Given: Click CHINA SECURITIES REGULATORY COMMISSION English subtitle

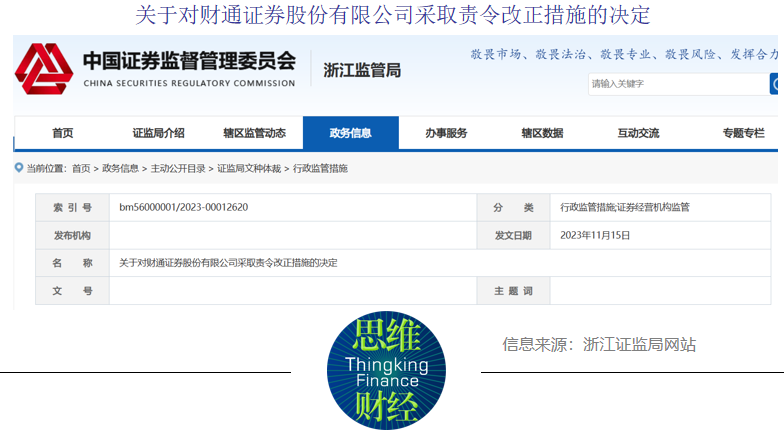Looking at the screenshot, I should point(189,84).
